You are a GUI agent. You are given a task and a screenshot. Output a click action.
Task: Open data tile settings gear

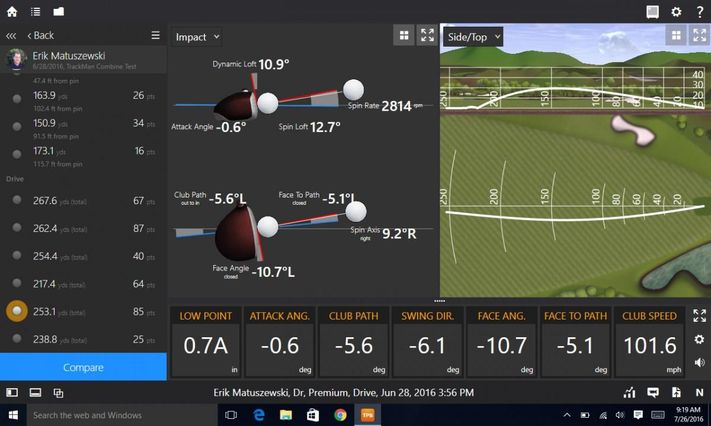[x=699, y=340]
